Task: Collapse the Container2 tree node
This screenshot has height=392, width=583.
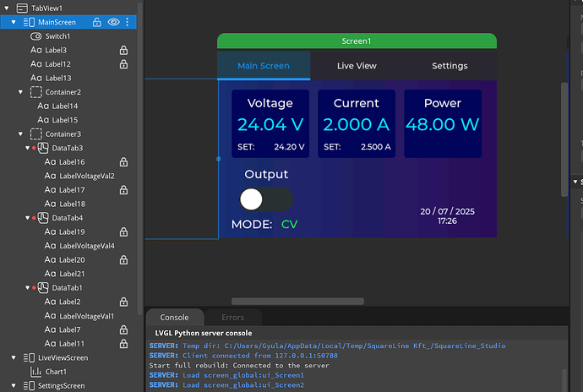Action: click(x=21, y=92)
